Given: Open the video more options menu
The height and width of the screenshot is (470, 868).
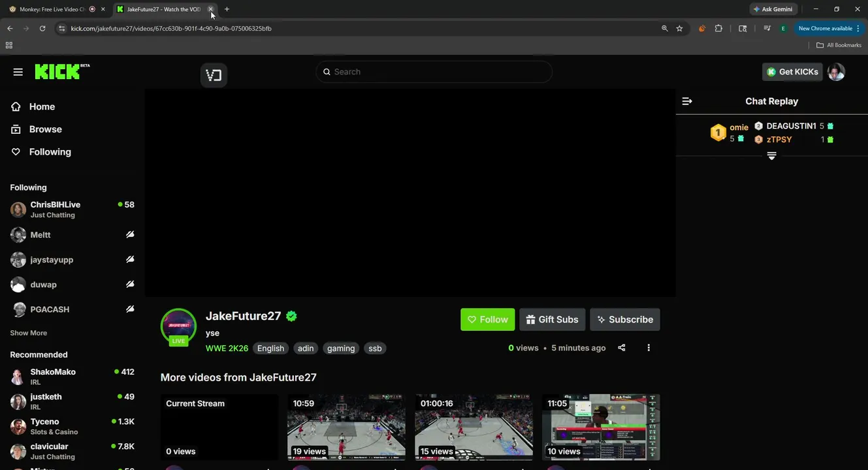Looking at the screenshot, I should click(649, 348).
